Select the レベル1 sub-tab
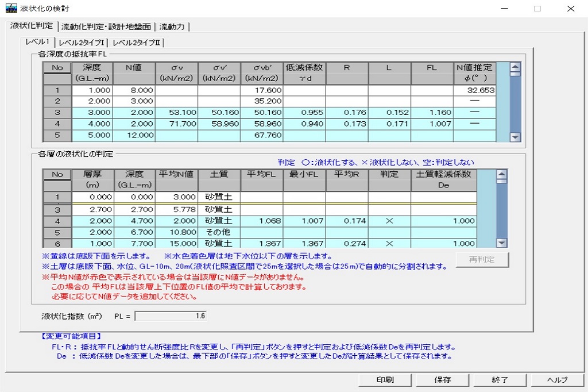The image size is (588, 392). (37, 42)
